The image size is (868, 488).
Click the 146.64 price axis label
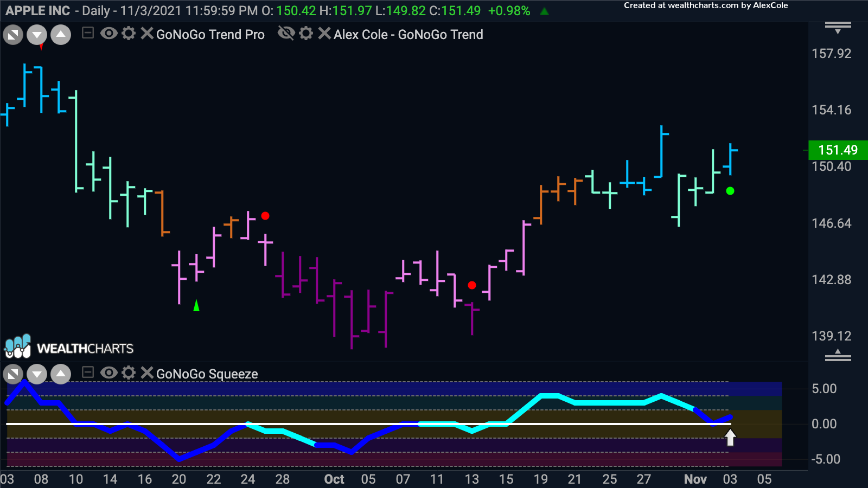832,223
